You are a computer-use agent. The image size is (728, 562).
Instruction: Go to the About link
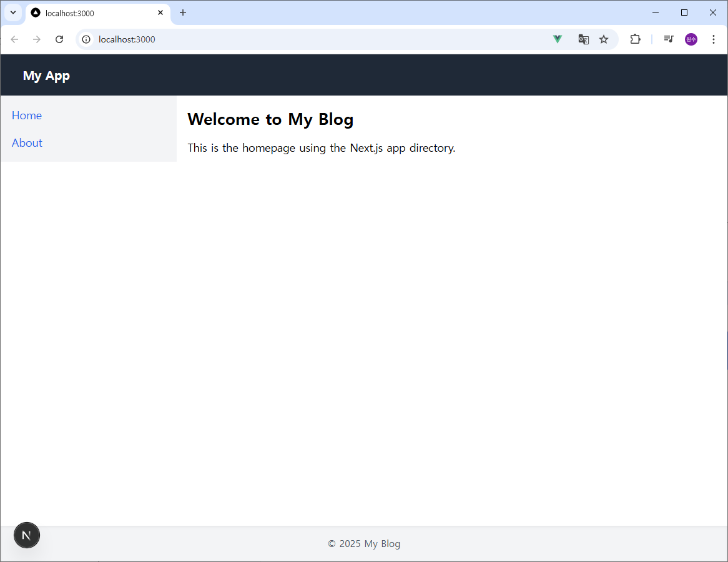point(27,142)
